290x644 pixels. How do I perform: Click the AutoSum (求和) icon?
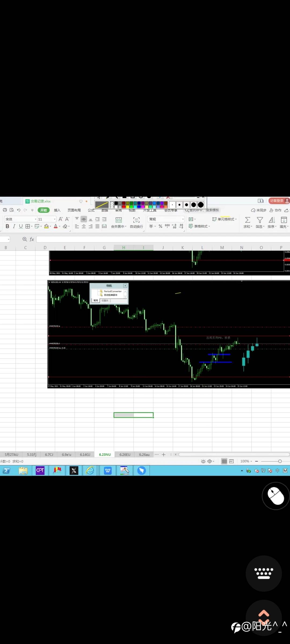tap(247, 220)
